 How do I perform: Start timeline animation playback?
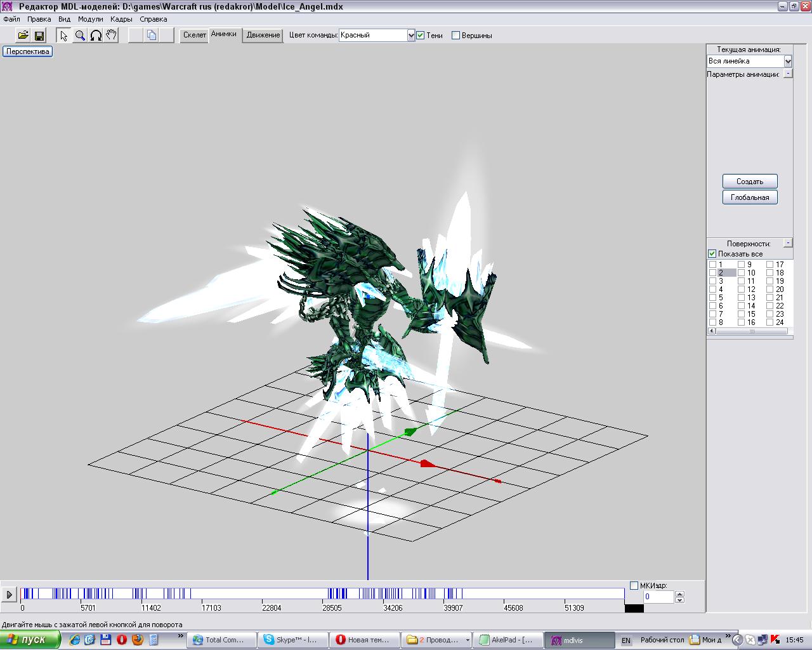tap(9, 595)
